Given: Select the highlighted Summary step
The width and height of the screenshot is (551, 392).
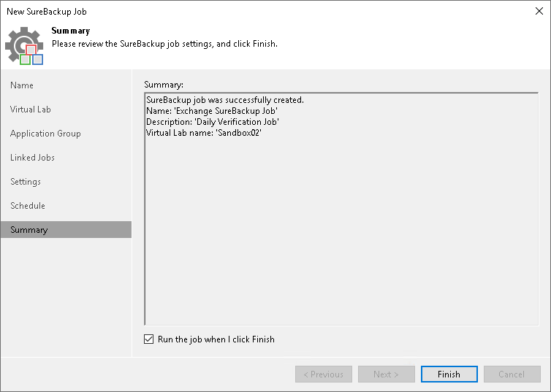Looking at the screenshot, I should 66,229.
